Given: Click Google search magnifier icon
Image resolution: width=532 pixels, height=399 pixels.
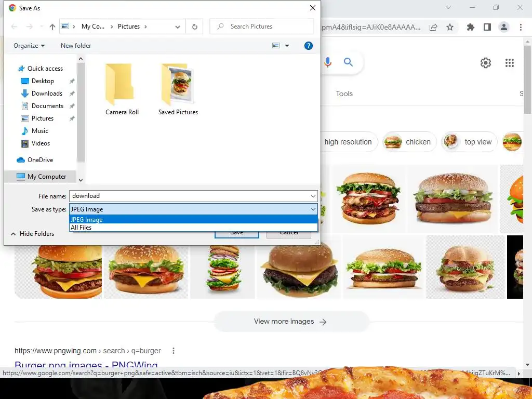Looking at the screenshot, I should pyautogui.click(x=348, y=62).
